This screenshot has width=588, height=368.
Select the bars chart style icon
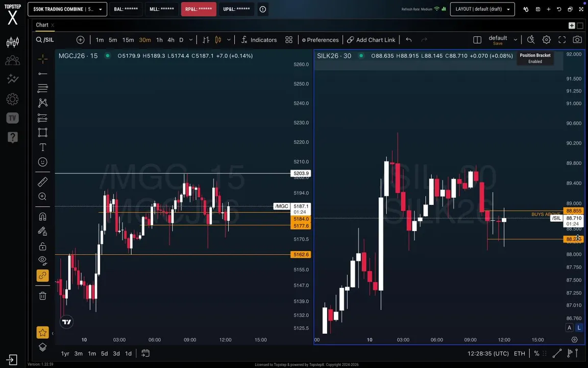coord(206,40)
